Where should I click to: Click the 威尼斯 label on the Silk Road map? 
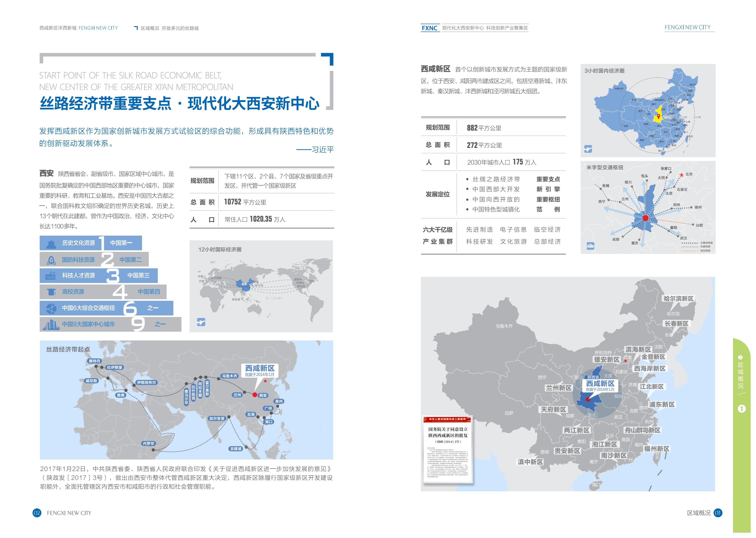tap(91, 381)
